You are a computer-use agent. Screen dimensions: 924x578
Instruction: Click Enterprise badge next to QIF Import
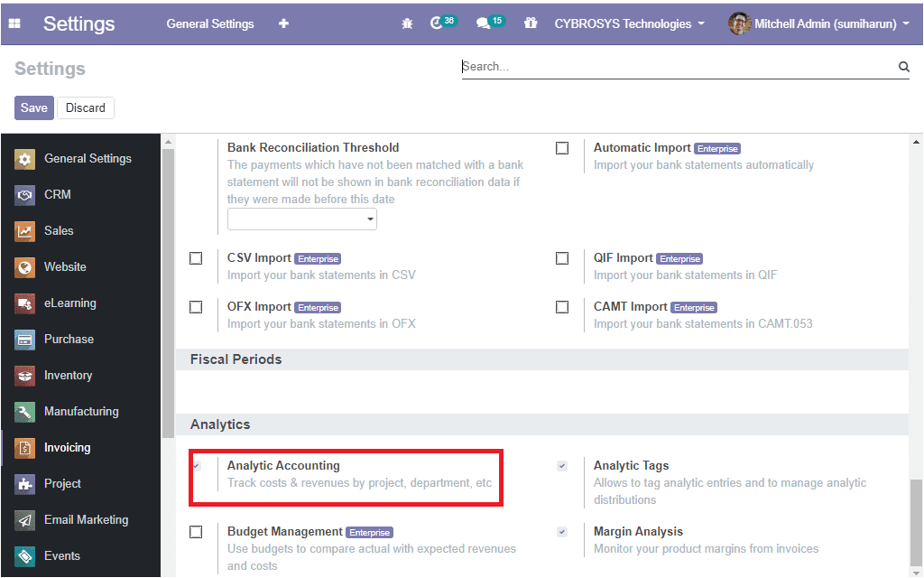[x=679, y=259]
